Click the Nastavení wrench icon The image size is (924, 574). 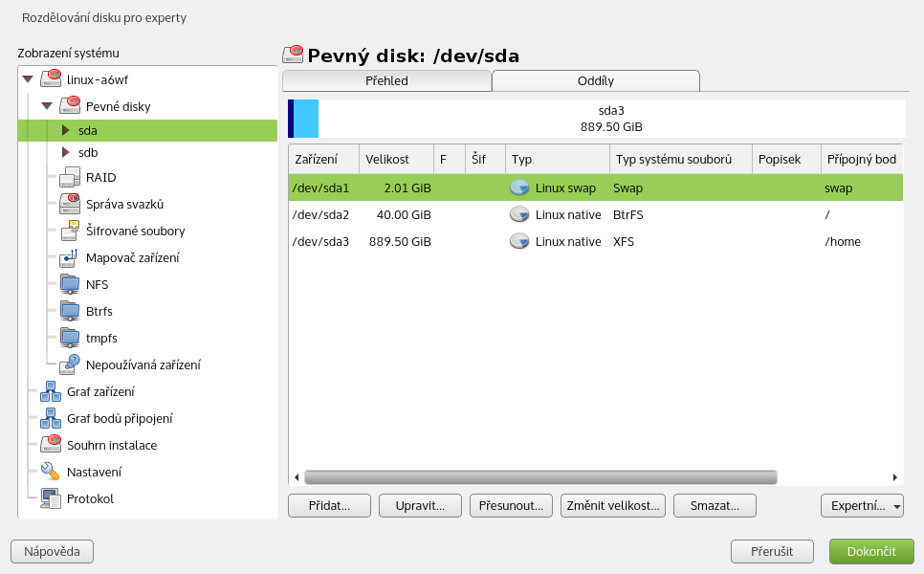point(51,472)
